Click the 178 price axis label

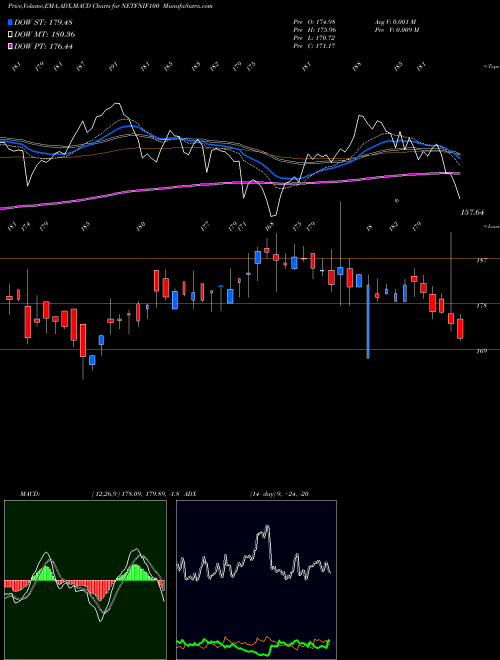click(x=481, y=306)
